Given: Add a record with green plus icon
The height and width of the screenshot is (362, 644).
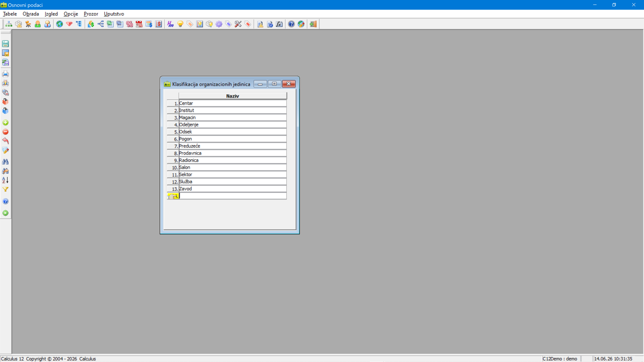Looking at the screenshot, I should [6, 123].
